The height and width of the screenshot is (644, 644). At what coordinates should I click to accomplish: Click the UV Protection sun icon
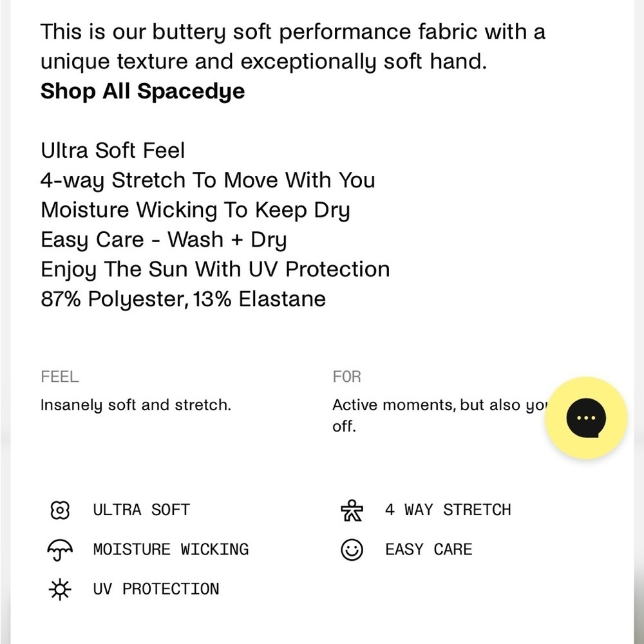click(60, 589)
